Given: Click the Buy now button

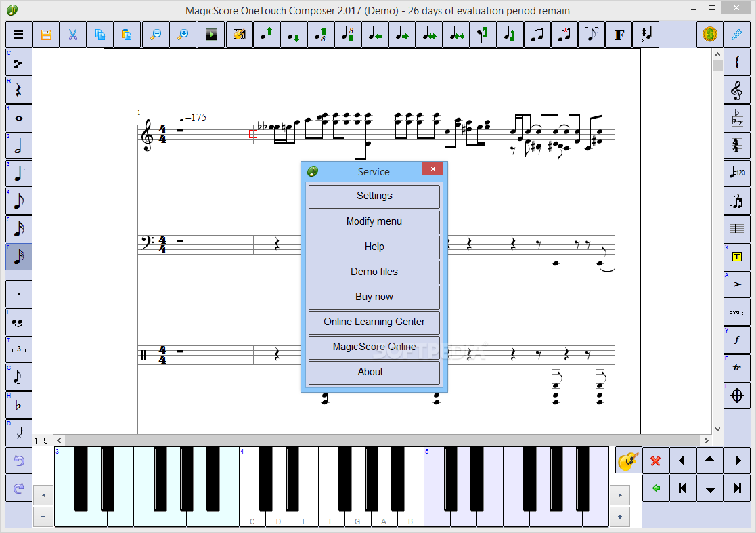Looking at the screenshot, I should pyautogui.click(x=374, y=297).
